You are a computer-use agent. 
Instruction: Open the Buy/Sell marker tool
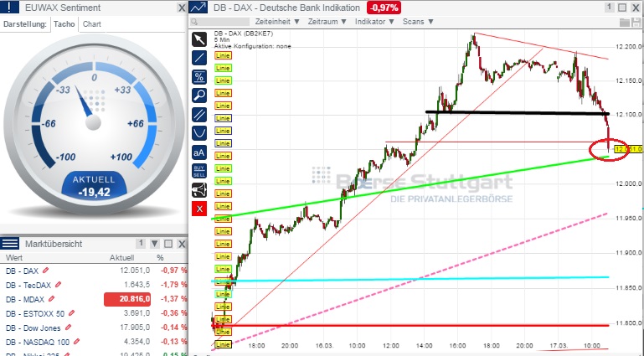click(x=199, y=171)
